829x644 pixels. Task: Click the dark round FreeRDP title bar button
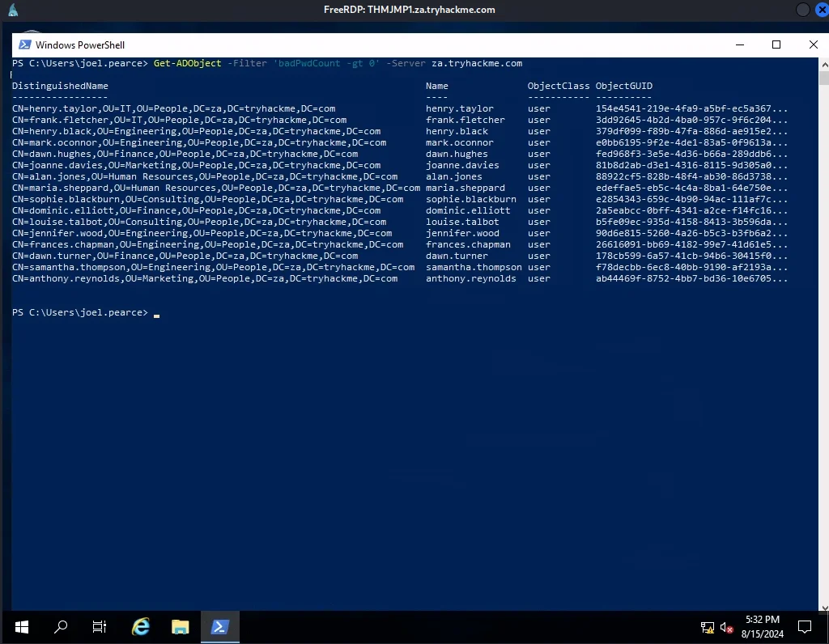(802, 10)
